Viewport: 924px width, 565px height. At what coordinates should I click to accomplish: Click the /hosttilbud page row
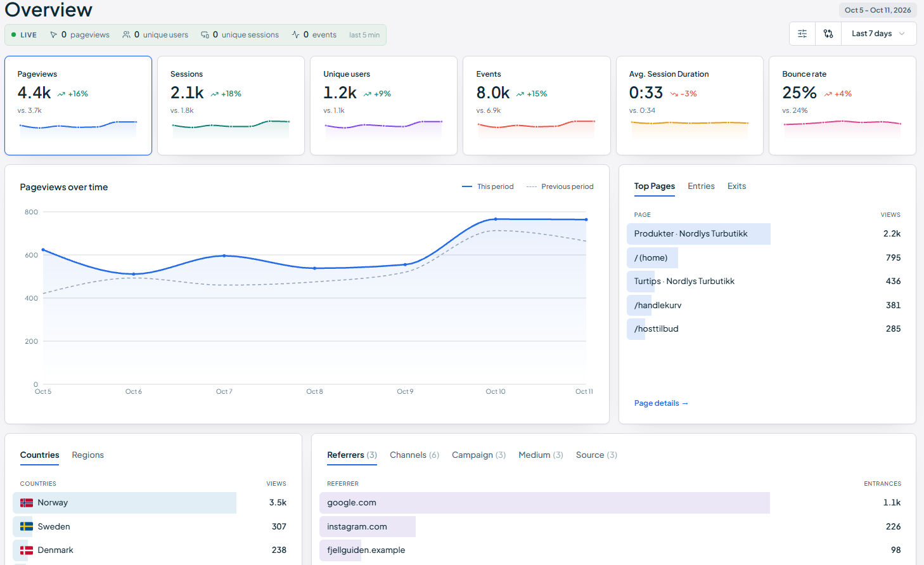(767, 329)
